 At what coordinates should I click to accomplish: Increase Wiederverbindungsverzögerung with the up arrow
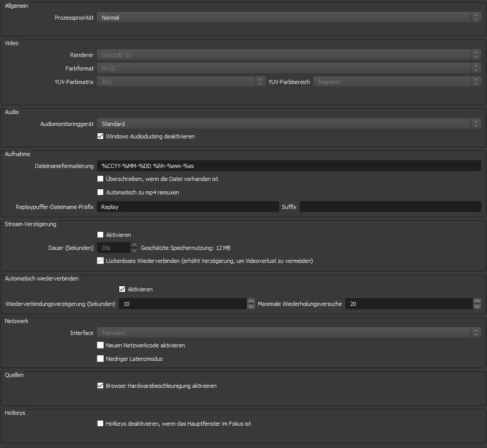(x=251, y=301)
